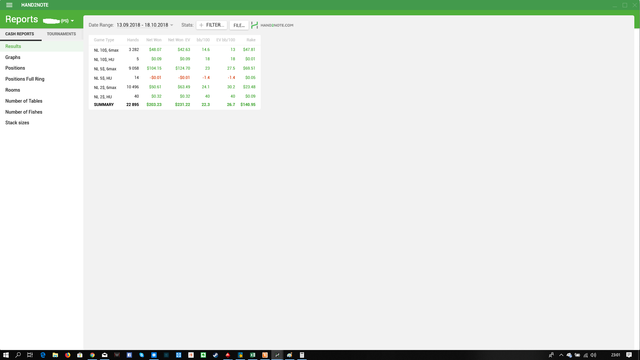Switch to Hand2Note taskbar icon
This screenshot has height=360, width=640.
pos(277,355)
